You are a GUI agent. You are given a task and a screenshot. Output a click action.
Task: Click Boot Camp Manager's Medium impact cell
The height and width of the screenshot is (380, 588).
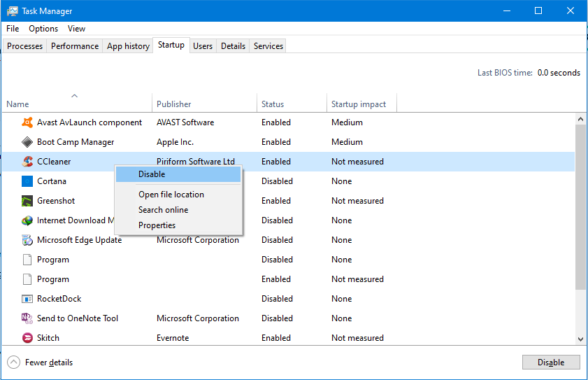click(x=347, y=142)
